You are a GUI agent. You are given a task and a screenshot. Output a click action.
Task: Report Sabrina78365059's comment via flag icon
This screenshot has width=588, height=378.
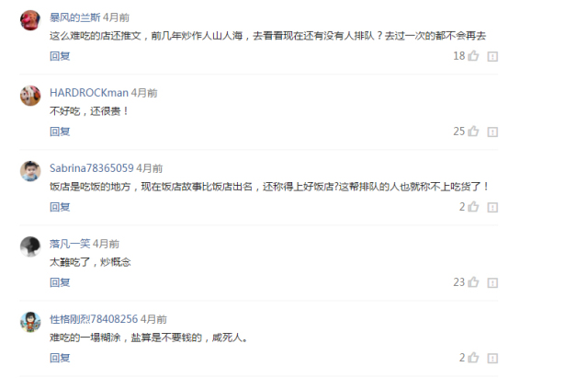tap(492, 208)
